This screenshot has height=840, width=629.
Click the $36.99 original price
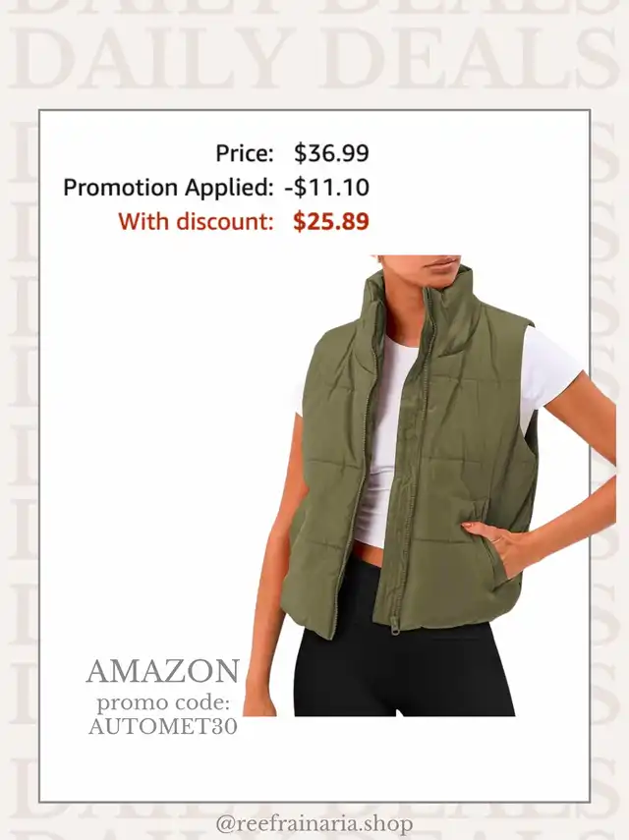[331, 153]
